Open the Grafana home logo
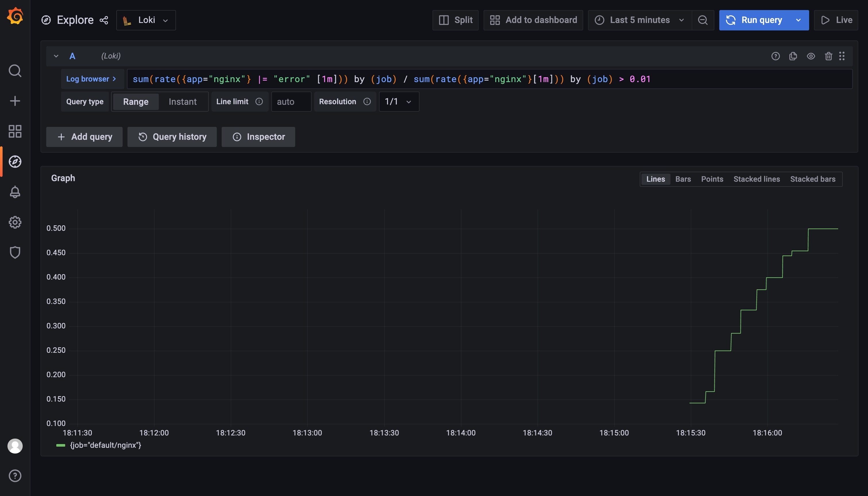Viewport: 868px width, 496px height. (15, 16)
